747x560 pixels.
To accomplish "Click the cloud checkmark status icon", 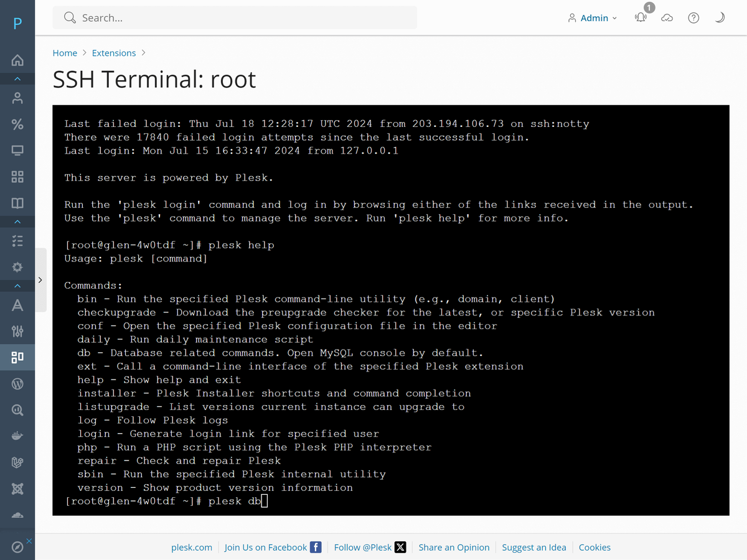I will (x=667, y=18).
